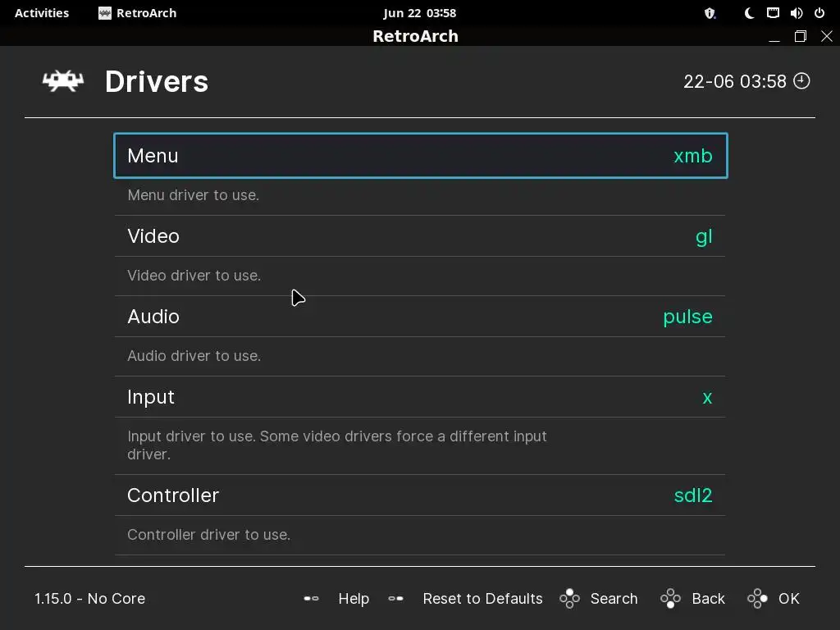840x630 pixels.
Task: Minimize the RetroArch window
Action: pyautogui.click(x=774, y=36)
